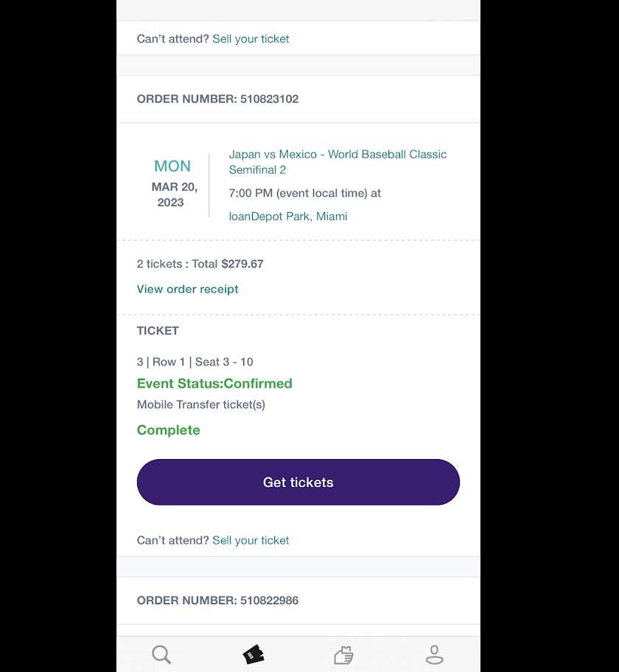
Task: Tap the green Complete status text
Action: click(x=168, y=430)
